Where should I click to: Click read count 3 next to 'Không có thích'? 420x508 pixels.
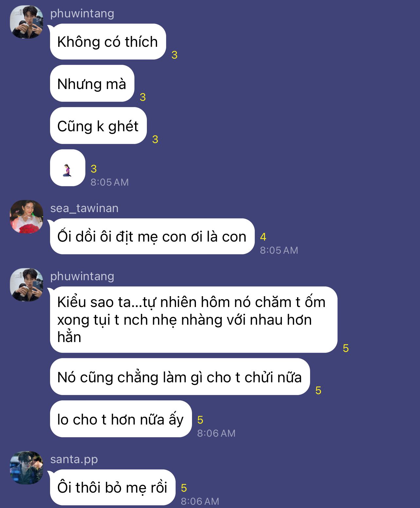[x=174, y=55]
